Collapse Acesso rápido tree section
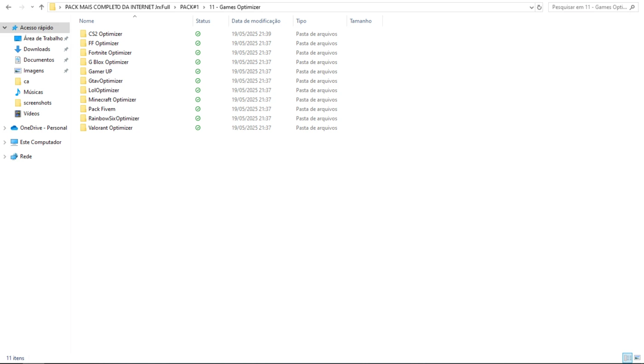Image resolution: width=644 pixels, height=364 pixels. 5,28
